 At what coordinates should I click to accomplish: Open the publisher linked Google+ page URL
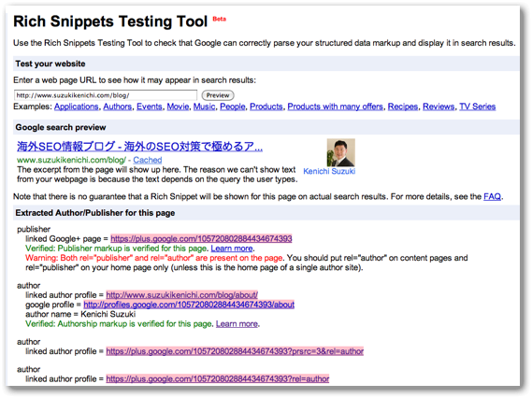(x=201, y=238)
